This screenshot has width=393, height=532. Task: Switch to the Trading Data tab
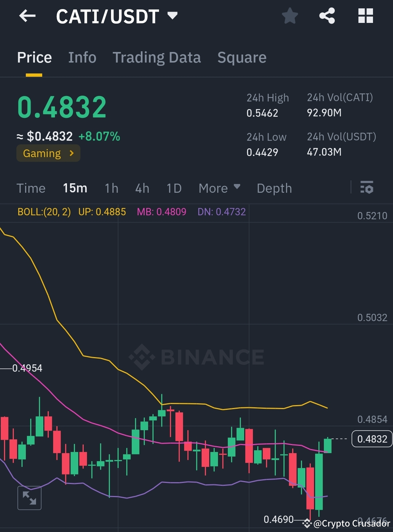(157, 57)
